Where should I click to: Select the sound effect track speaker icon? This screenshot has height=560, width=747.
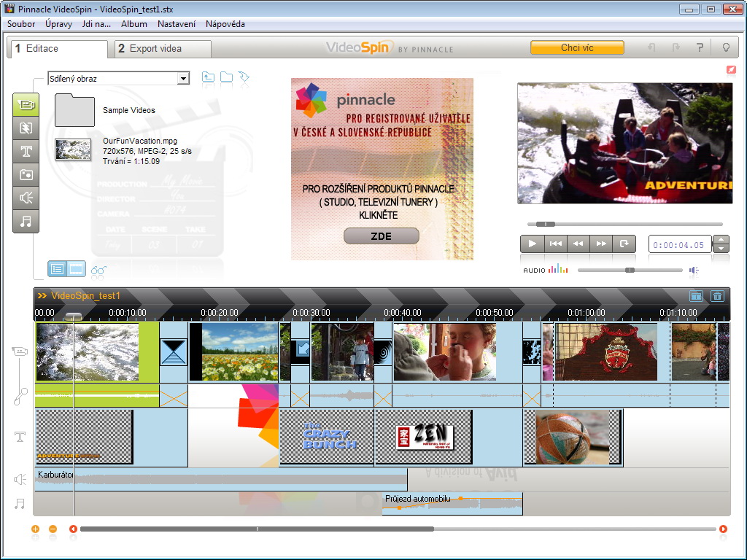pos(20,479)
